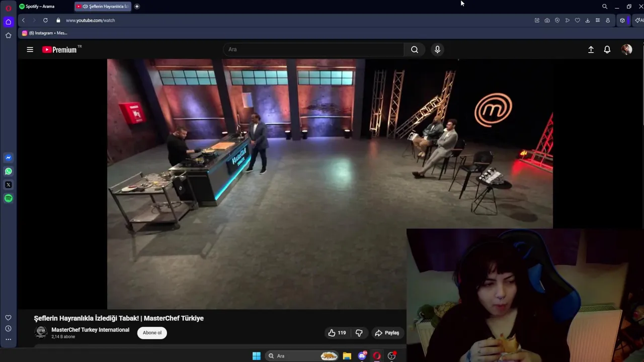
Task: Go back to previous page
Action: pos(23,20)
